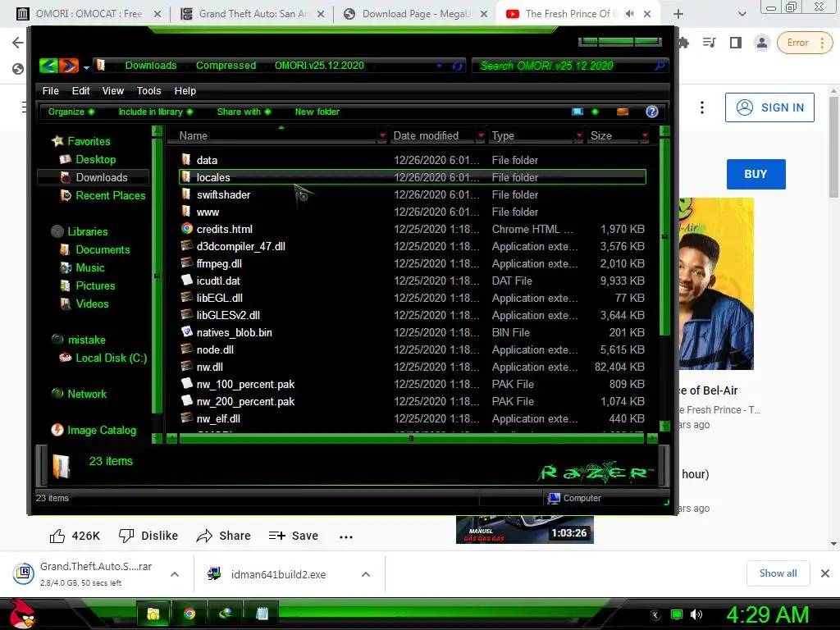The height and width of the screenshot is (630, 840).
Task: Click the Favorites star icon
Action: [x=57, y=141]
